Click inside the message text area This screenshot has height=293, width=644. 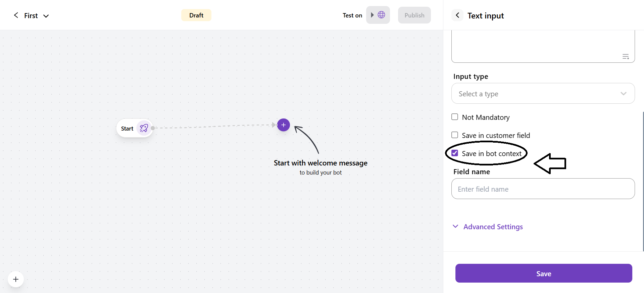(x=537, y=45)
